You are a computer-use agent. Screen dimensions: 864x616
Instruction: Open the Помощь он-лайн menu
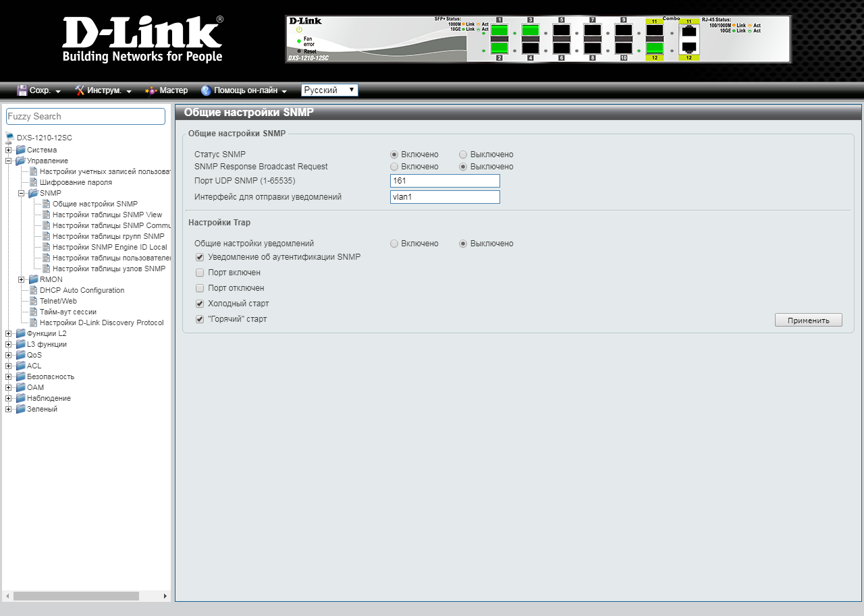tap(244, 90)
